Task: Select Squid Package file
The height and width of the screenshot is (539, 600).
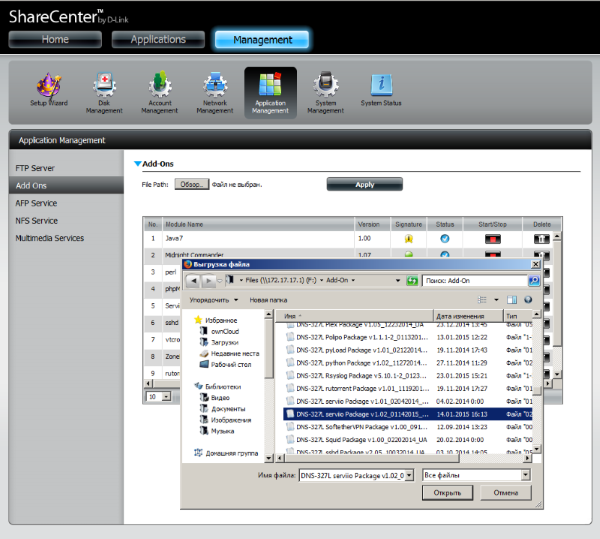Action: pos(408,440)
